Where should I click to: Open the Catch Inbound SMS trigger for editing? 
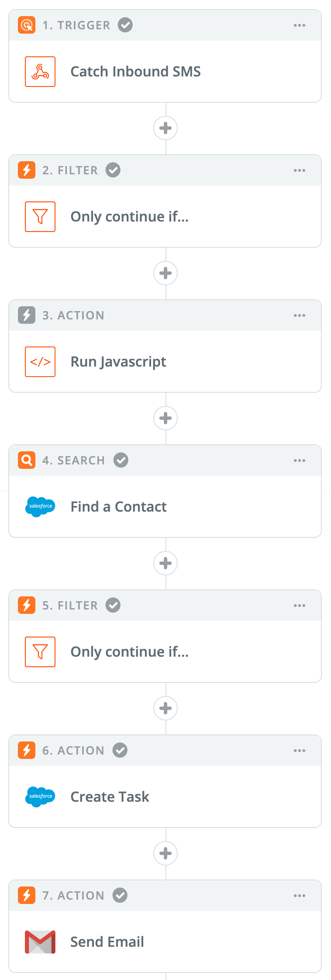[x=135, y=72]
